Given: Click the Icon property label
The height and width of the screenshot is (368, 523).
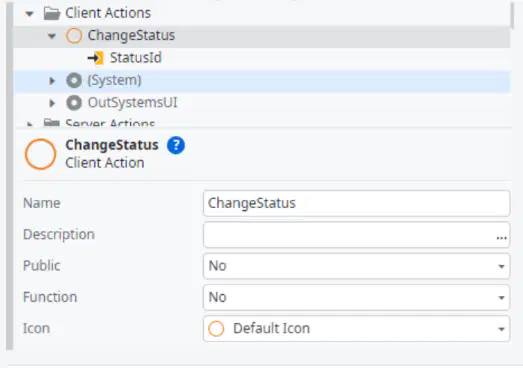Looking at the screenshot, I should tap(36, 329).
